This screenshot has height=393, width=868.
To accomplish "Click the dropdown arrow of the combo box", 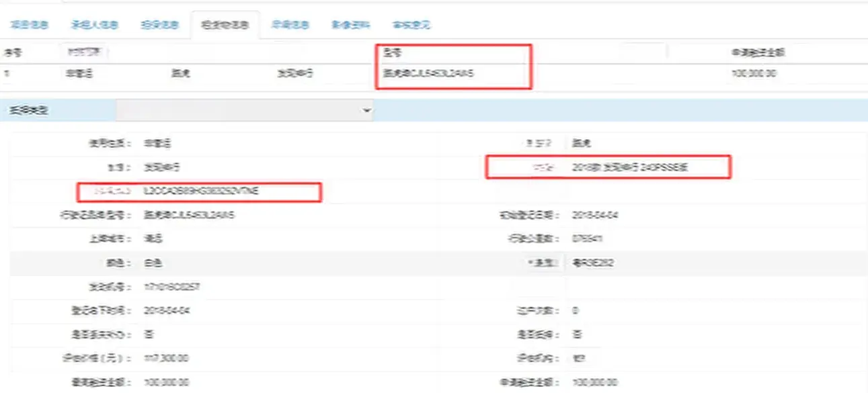I will click(366, 110).
